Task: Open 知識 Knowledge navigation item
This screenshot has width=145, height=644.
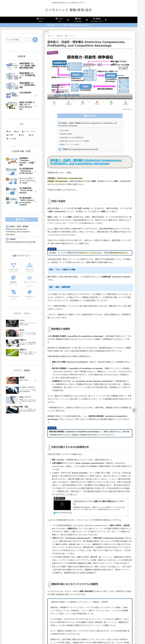Action: [78, 20]
